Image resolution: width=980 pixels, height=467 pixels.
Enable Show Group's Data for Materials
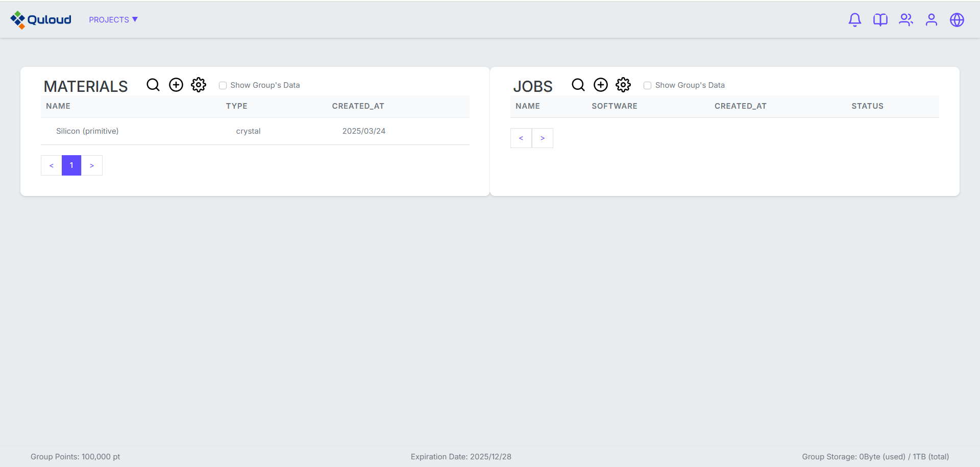click(223, 86)
